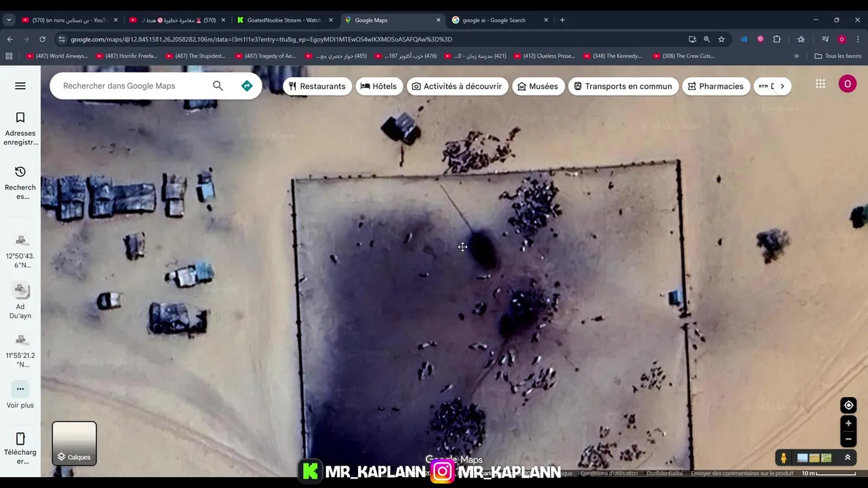This screenshot has height=488, width=868.
Task: Switch to google ai Google Search tab
Action: [500, 20]
